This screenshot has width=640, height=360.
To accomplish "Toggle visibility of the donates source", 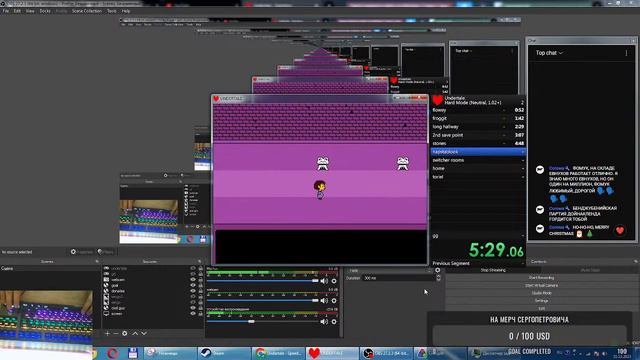I will click(193, 291).
